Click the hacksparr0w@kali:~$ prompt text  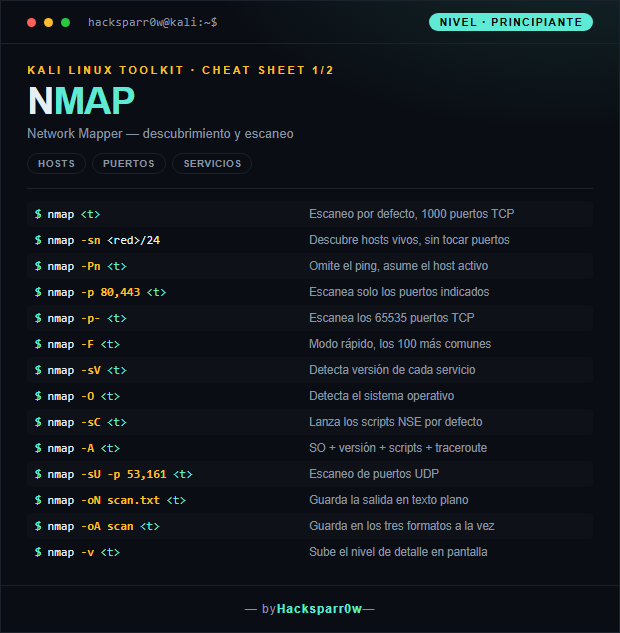coord(153,22)
